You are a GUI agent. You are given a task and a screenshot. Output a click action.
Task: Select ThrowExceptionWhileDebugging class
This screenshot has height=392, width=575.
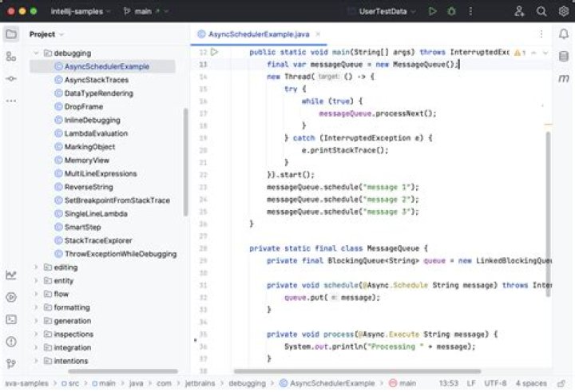[121, 254]
